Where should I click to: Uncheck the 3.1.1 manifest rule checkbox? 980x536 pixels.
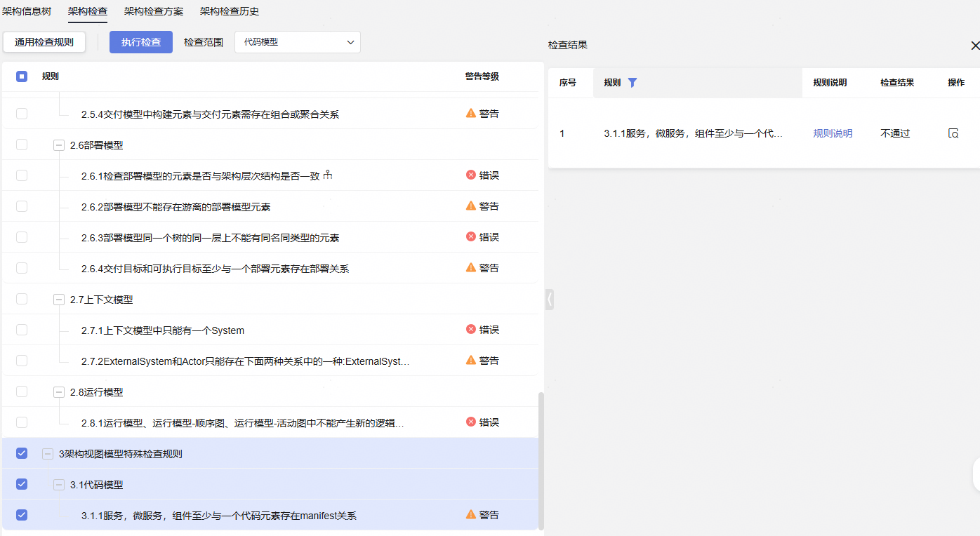pyautogui.click(x=22, y=515)
